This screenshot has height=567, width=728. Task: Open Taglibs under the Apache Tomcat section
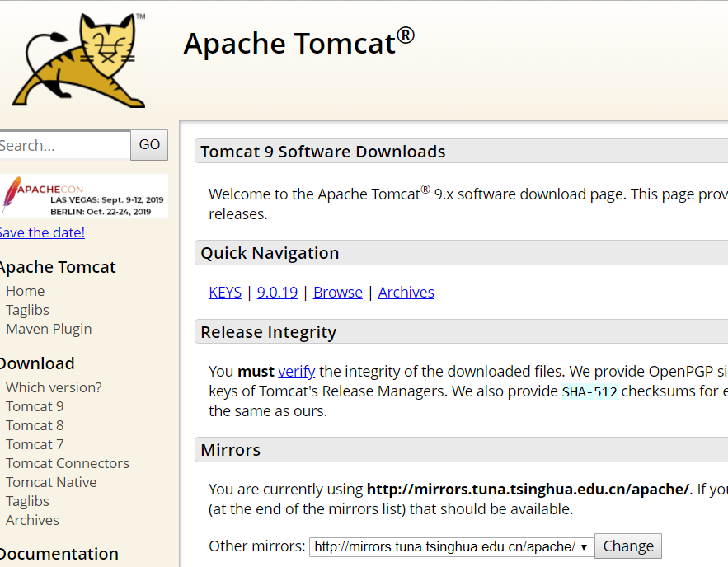27,310
